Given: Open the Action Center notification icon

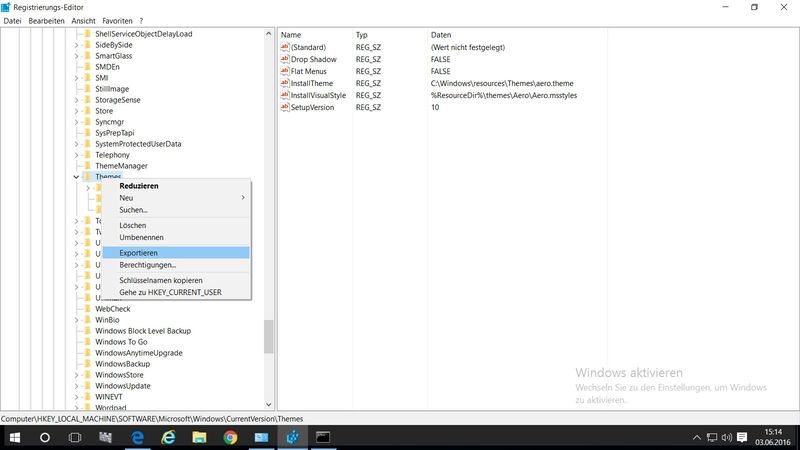Looking at the screenshot, I should click(x=742, y=437).
